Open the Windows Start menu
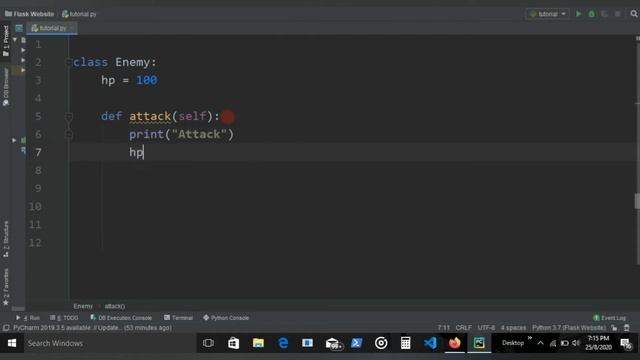Image resolution: width=640 pixels, height=360 pixels. tap(11, 343)
